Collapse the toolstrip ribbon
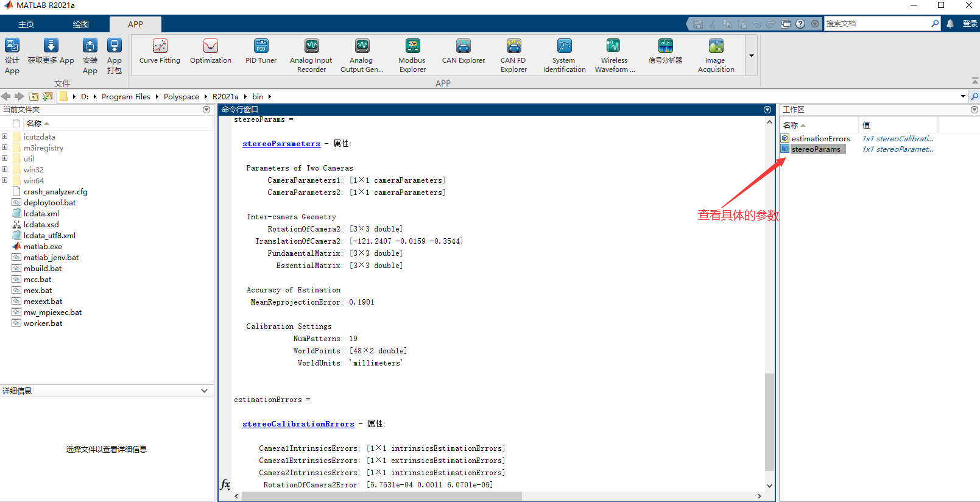The image size is (980, 502). click(975, 81)
